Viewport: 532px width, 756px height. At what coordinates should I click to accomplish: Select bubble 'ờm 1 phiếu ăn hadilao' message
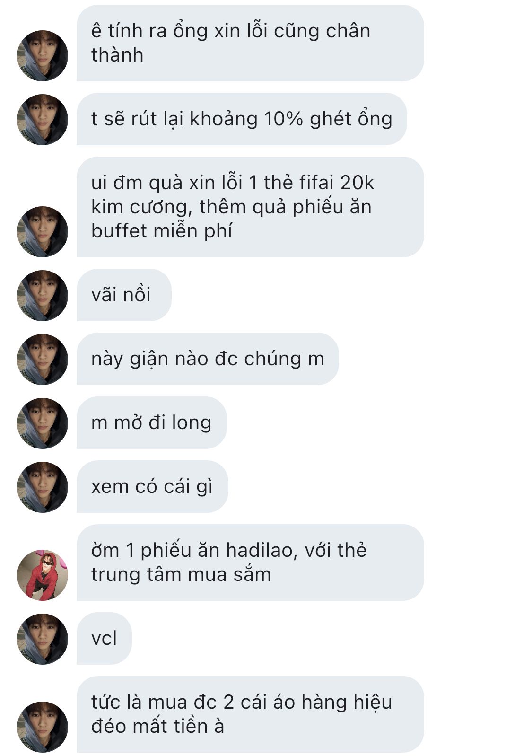[x=250, y=563]
